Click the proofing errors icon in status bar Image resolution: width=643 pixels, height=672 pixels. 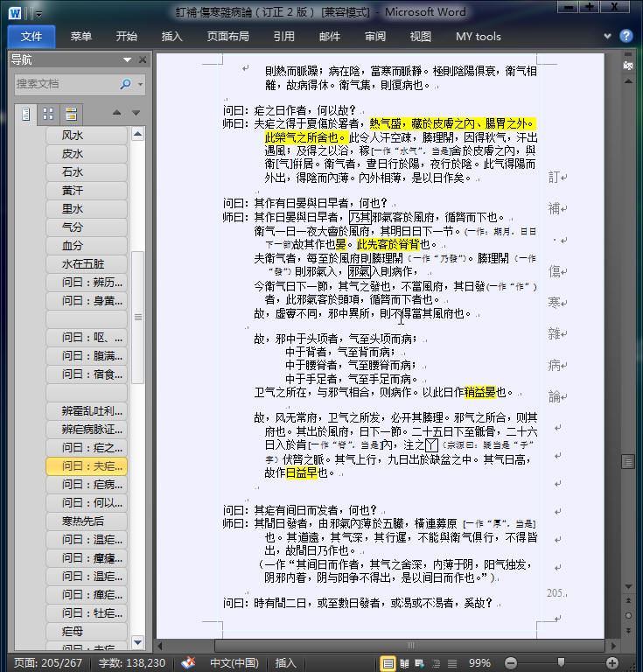(x=188, y=663)
